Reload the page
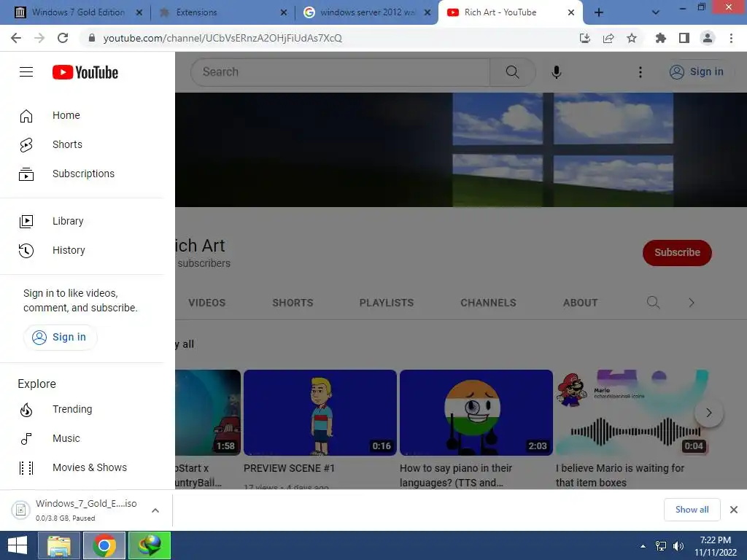The height and width of the screenshot is (560, 747). (x=63, y=38)
